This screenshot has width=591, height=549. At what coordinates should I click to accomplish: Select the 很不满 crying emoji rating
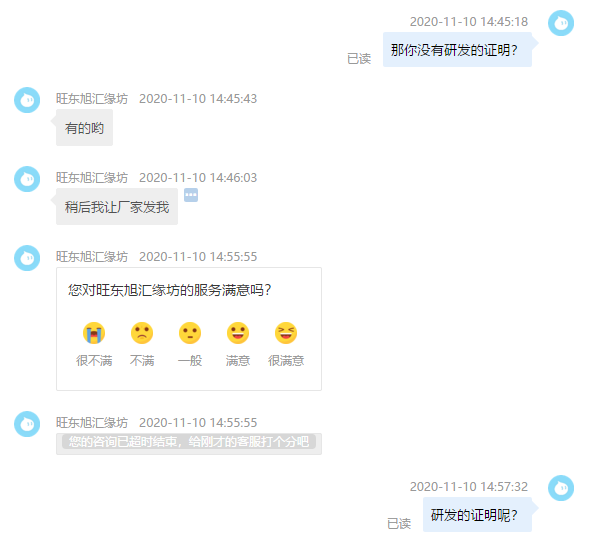point(94,333)
